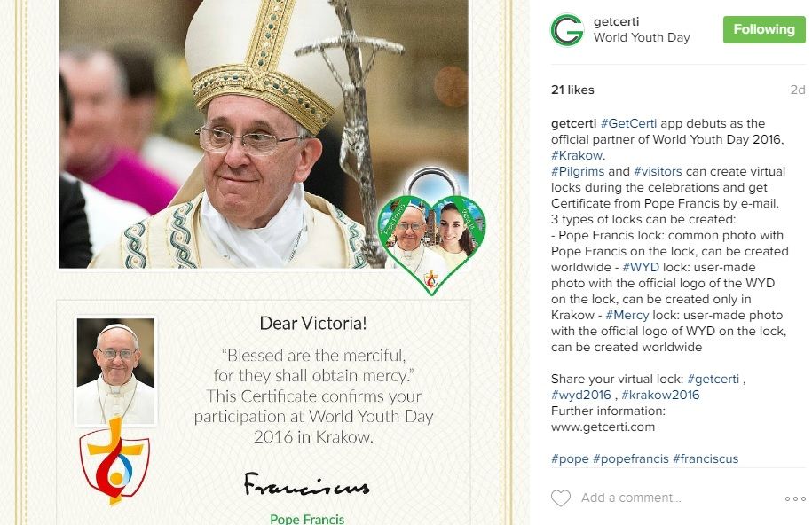Open the World Youth Day location link
The width and height of the screenshot is (812, 525).
642,38
